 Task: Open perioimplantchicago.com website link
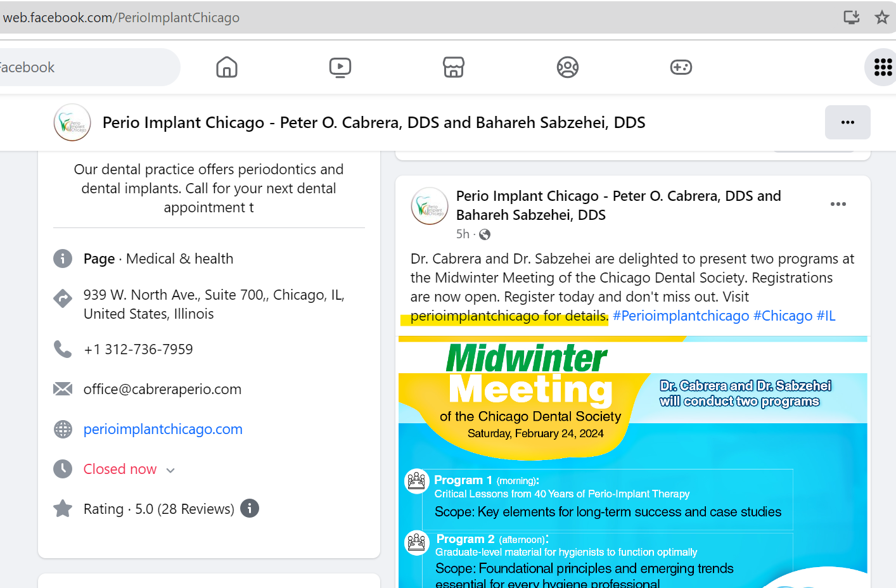click(x=163, y=429)
